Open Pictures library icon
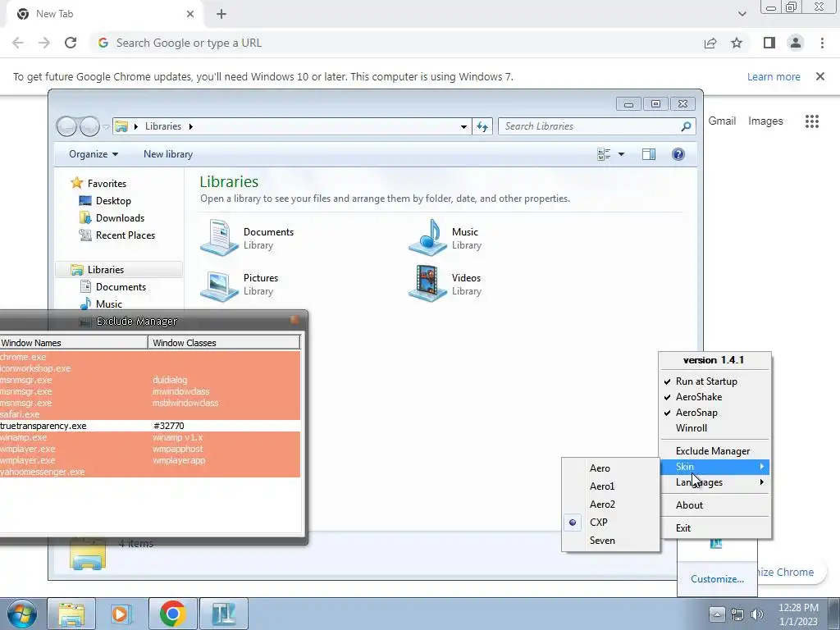Viewport: 840px width, 630px height. 219,284
